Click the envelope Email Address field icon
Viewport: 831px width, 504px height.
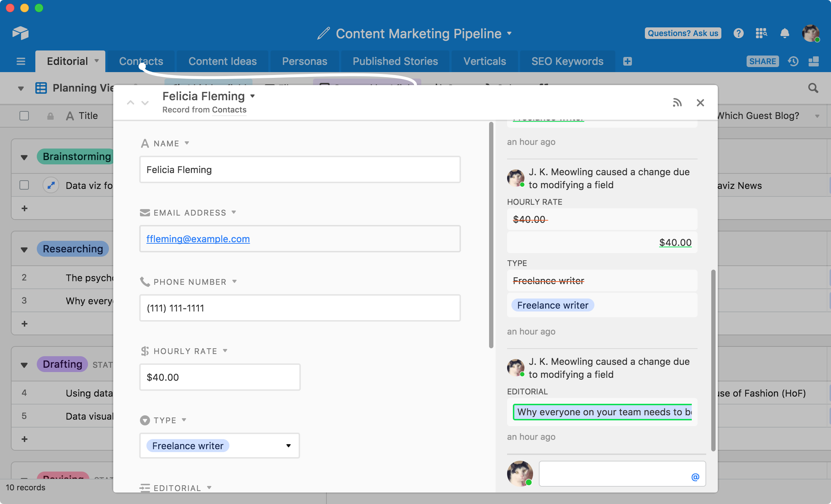[145, 213]
